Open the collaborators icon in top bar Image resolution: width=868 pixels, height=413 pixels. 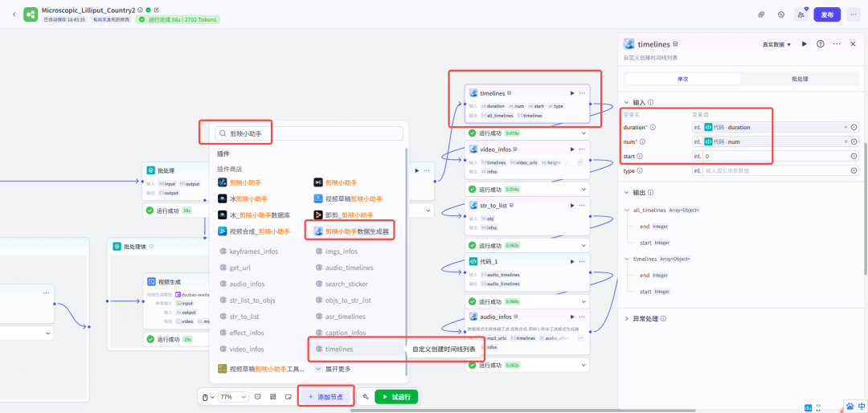800,14
